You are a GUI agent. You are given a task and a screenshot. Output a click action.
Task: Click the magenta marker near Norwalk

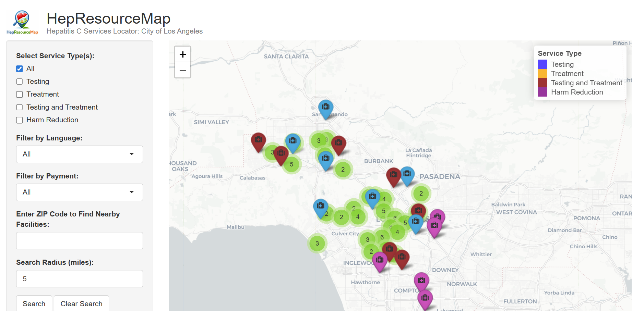421,281
